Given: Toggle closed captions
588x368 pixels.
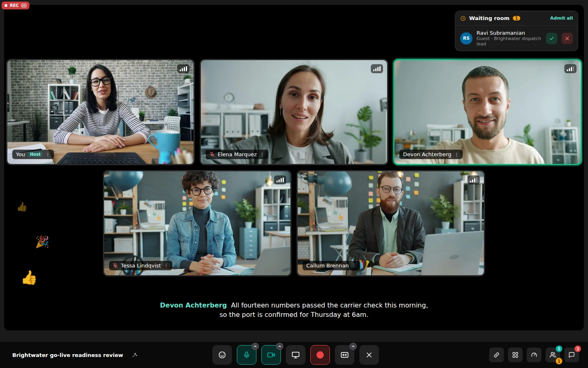Looking at the screenshot, I should tap(345, 355).
